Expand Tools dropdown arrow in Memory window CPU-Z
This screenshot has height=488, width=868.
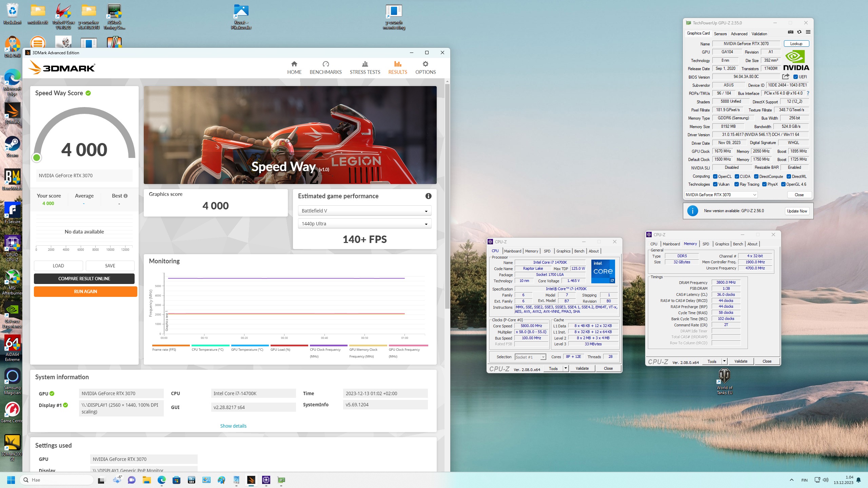pyautogui.click(x=724, y=361)
